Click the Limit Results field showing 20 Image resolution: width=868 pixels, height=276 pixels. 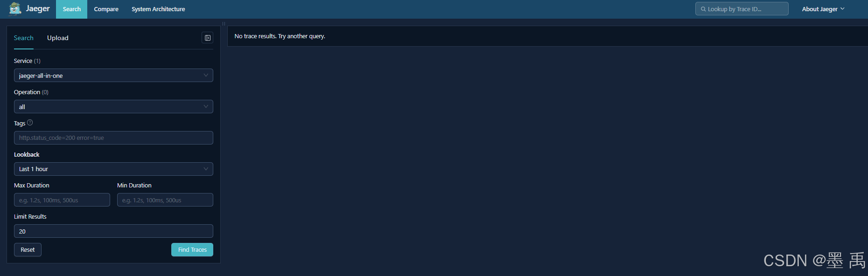(x=113, y=231)
